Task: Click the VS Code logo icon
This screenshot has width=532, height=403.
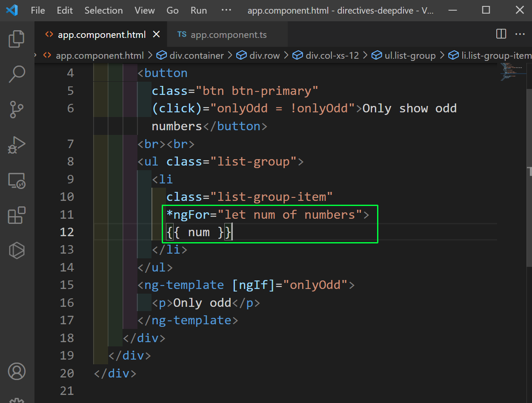Action: pos(11,10)
